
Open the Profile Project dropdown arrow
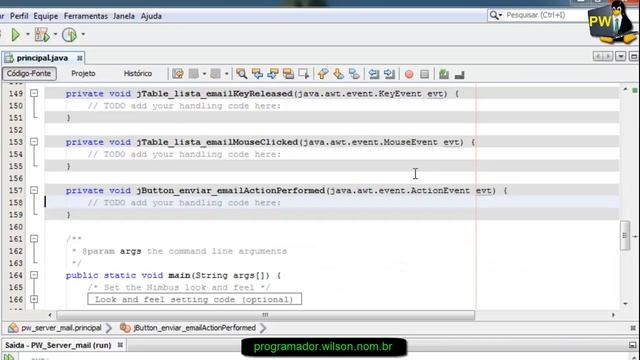pyautogui.click(x=83, y=34)
